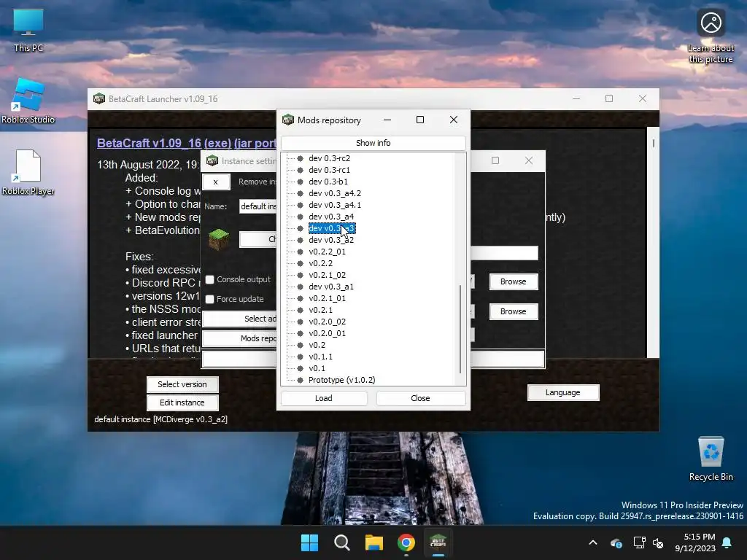Select dev 0.3-rc1 in list
This screenshot has height=560, width=747.
[x=329, y=170]
